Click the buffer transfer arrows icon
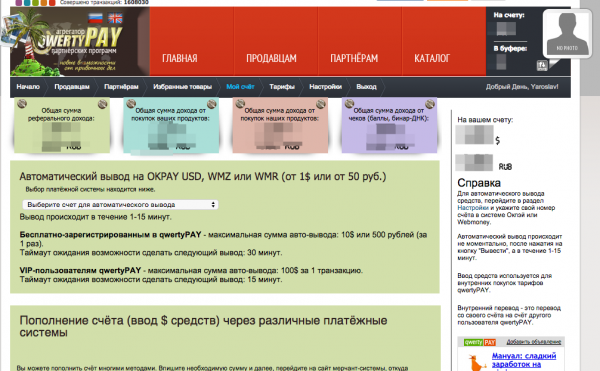 542,65
